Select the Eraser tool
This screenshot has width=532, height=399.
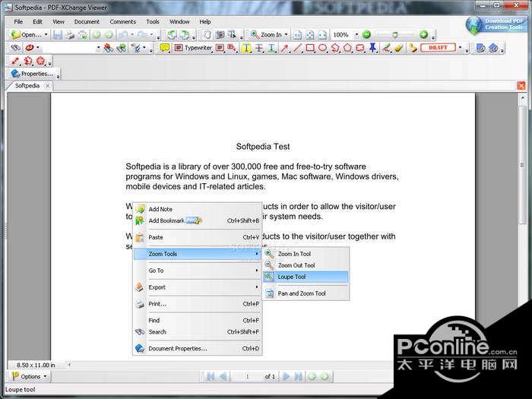click(x=399, y=48)
